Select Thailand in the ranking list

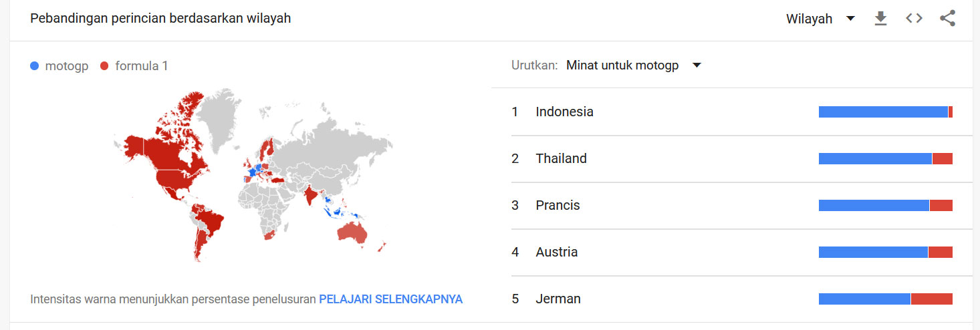pyautogui.click(x=561, y=158)
